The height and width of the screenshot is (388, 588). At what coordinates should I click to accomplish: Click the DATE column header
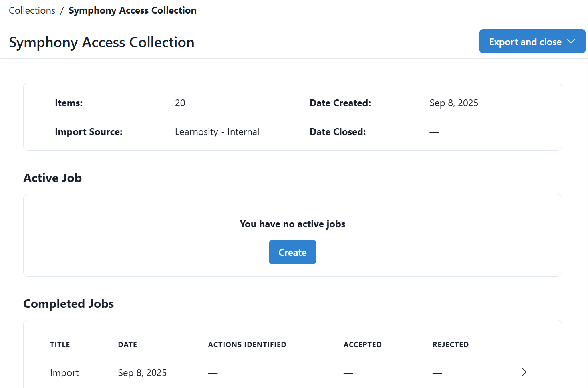127,345
